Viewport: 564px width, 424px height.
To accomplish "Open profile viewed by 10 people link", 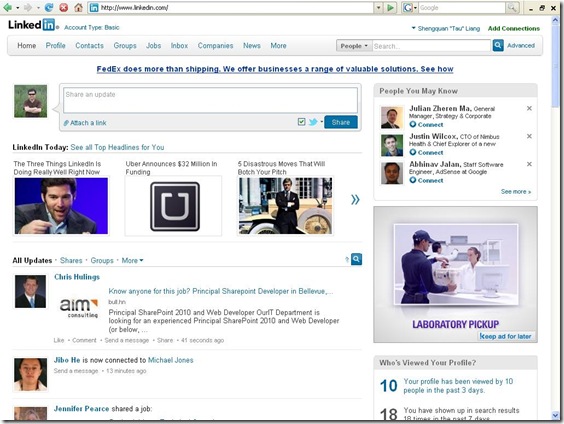I will coord(458,386).
